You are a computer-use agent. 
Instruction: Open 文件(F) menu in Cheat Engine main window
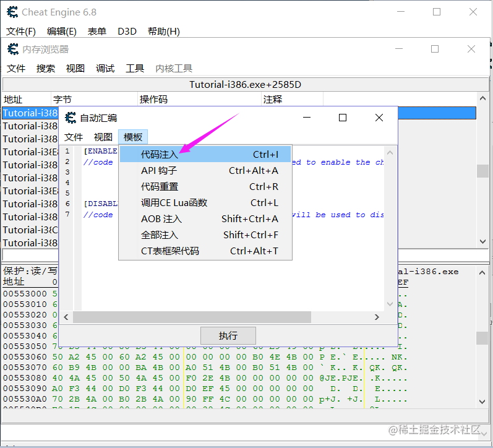tap(21, 31)
